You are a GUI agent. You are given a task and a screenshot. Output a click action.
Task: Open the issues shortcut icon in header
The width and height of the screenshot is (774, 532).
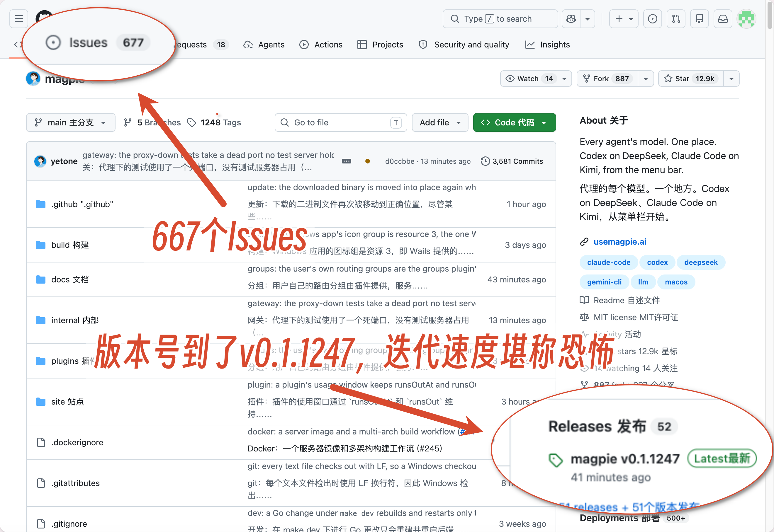(652, 19)
